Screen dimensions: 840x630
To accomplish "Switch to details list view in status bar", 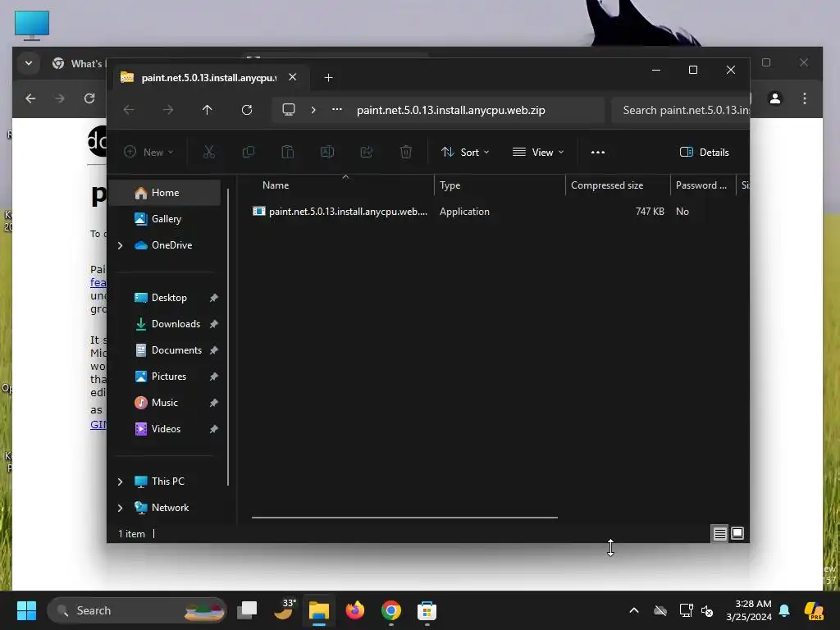I will pos(719,533).
